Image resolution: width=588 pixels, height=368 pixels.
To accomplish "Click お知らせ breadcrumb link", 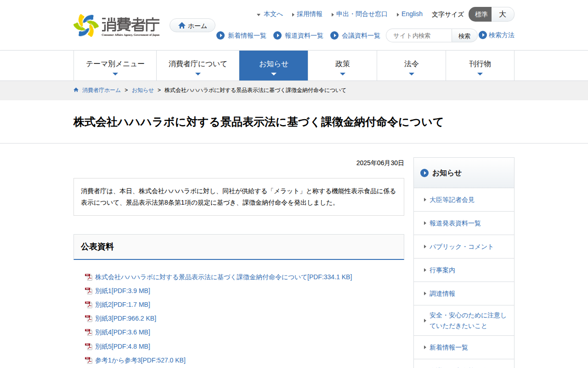I will (x=143, y=90).
